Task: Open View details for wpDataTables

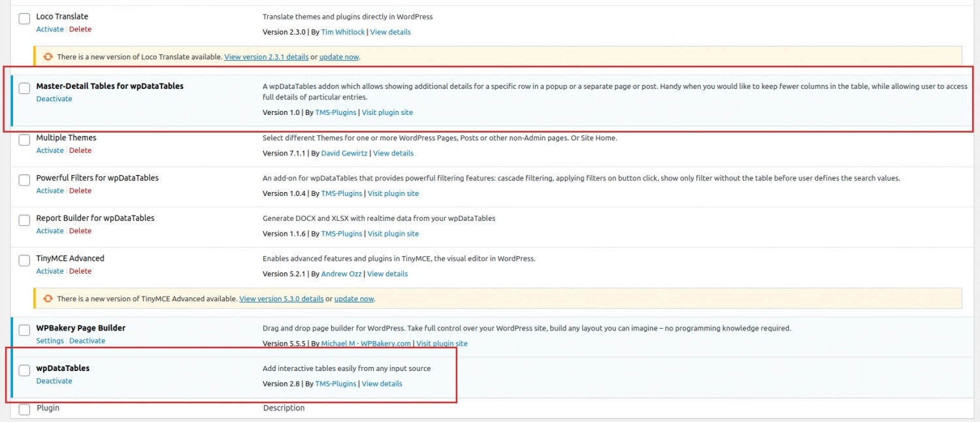Action: [382, 383]
